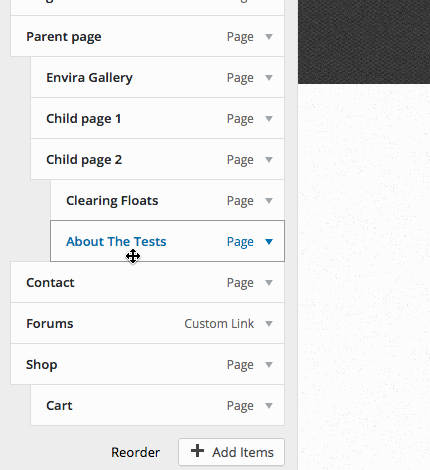Image resolution: width=430 pixels, height=470 pixels.
Task: Click the dark preview header area
Action: point(364,42)
